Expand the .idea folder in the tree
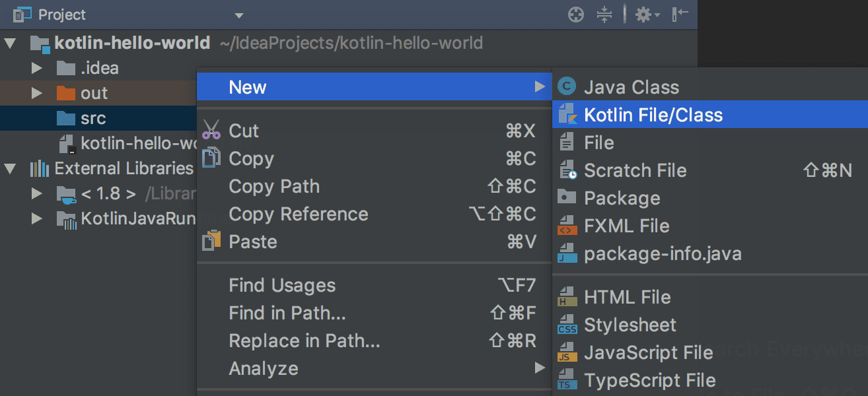The width and height of the screenshot is (868, 396). coord(38,67)
